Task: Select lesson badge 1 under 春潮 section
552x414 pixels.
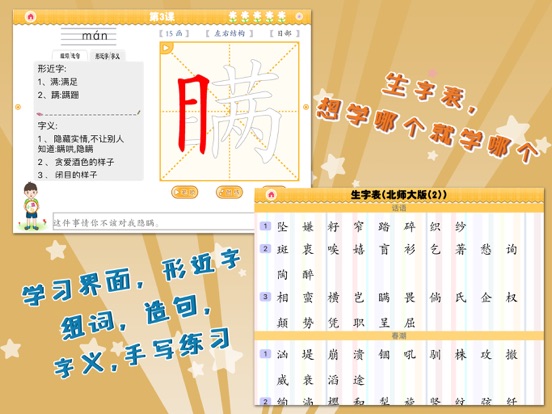Action: tap(265, 353)
